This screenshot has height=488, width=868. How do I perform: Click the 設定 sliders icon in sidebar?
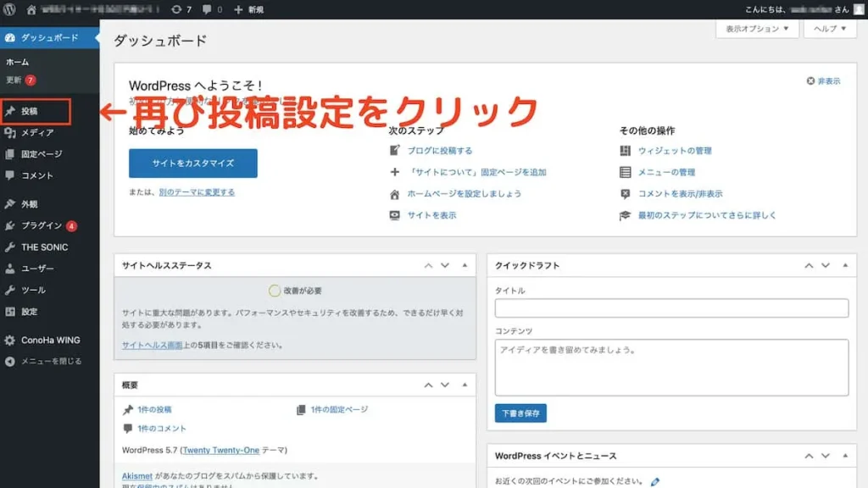pyautogui.click(x=10, y=312)
